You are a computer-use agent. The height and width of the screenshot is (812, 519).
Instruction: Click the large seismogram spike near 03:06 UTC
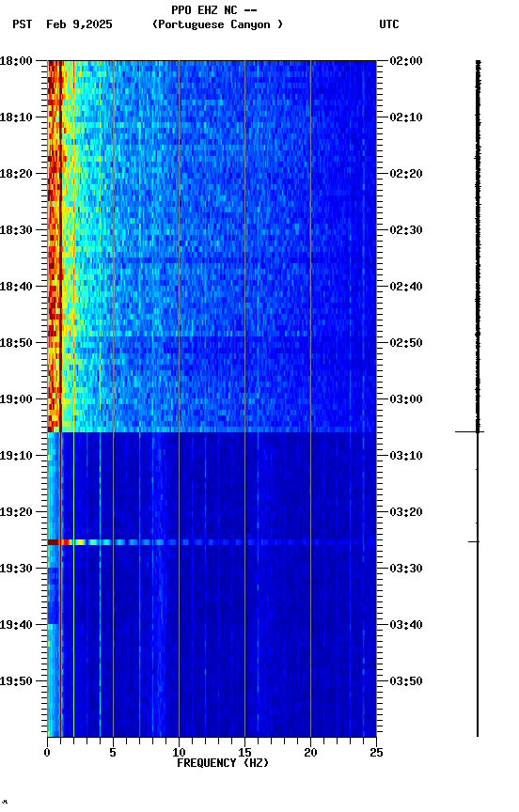pyautogui.click(x=469, y=431)
